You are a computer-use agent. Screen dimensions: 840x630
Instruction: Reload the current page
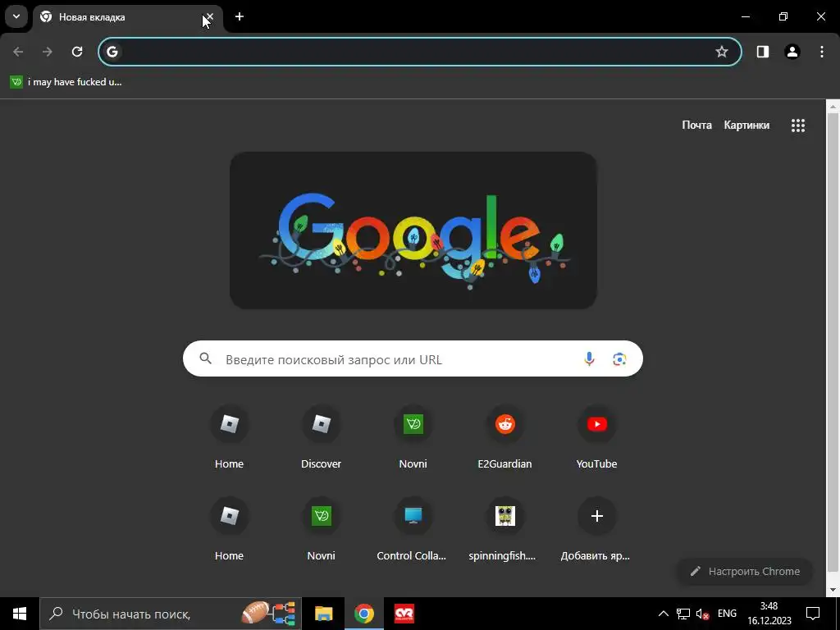coord(77,52)
